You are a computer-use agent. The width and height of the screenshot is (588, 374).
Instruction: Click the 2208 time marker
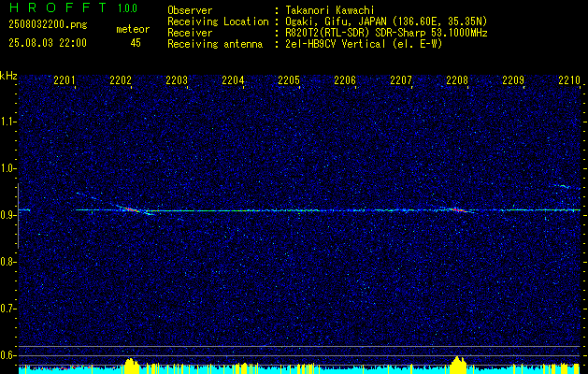457,80
